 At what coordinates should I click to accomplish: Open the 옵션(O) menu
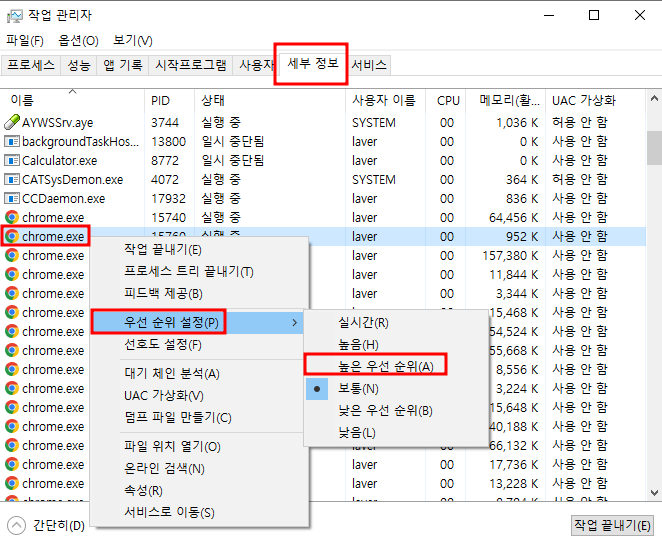pos(78,41)
